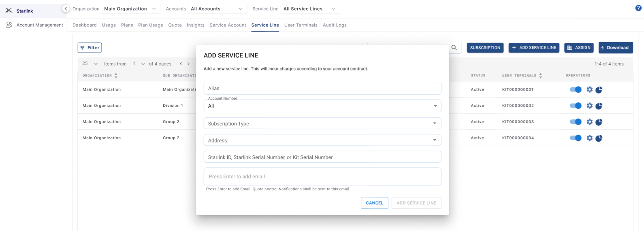
Task: Expand the Subscription Type dropdown
Action: pos(322,123)
